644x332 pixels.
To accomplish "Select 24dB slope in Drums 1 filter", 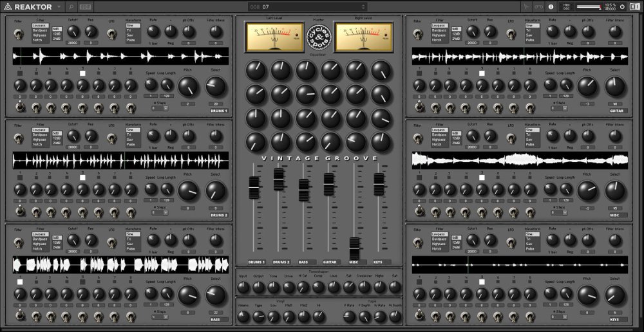I will (x=57, y=39).
